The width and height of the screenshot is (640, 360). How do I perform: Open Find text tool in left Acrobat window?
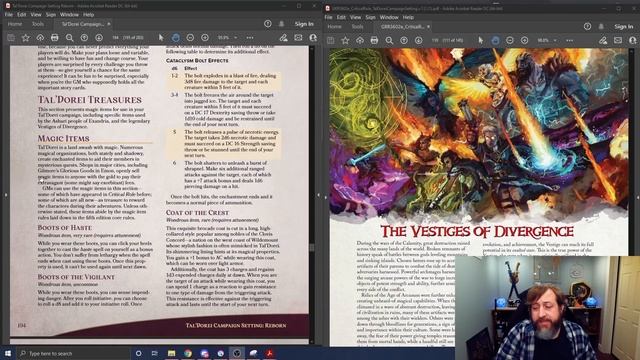69,38
